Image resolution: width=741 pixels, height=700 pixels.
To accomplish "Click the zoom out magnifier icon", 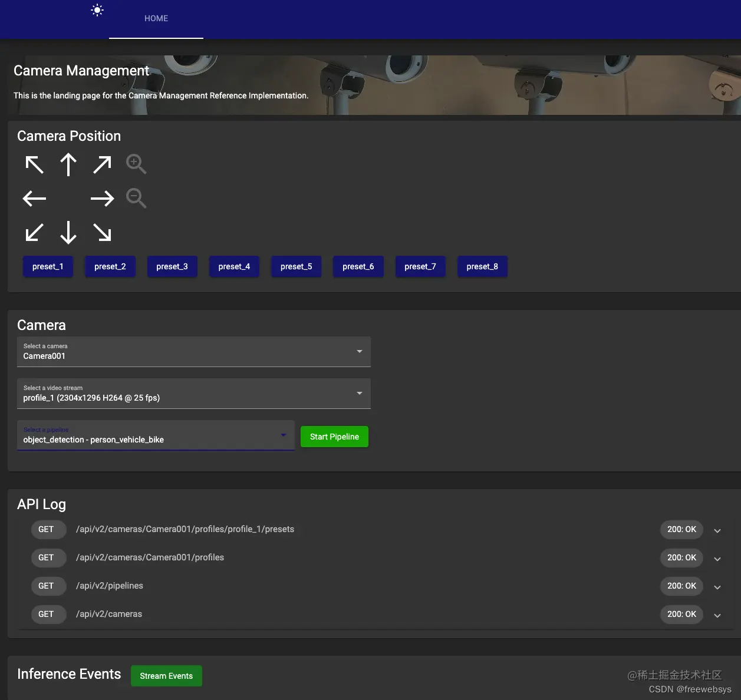I will (x=136, y=199).
